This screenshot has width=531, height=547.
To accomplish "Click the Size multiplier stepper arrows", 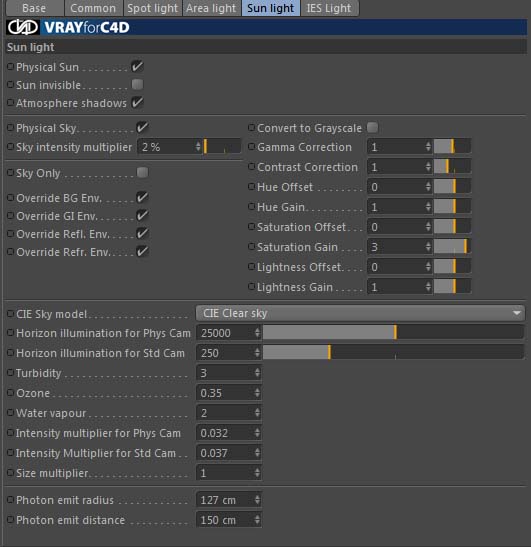I will 257,473.
